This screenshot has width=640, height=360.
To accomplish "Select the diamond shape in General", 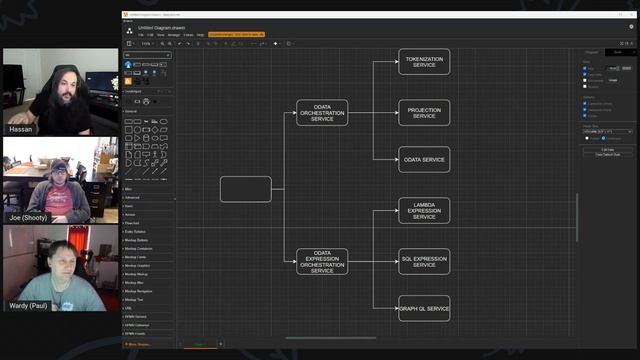I will tap(155, 130).
